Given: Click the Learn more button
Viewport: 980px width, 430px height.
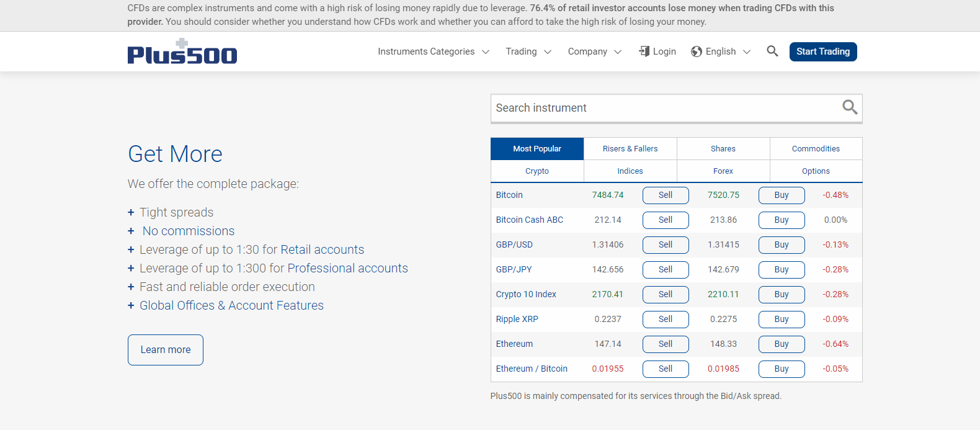Looking at the screenshot, I should coord(166,350).
